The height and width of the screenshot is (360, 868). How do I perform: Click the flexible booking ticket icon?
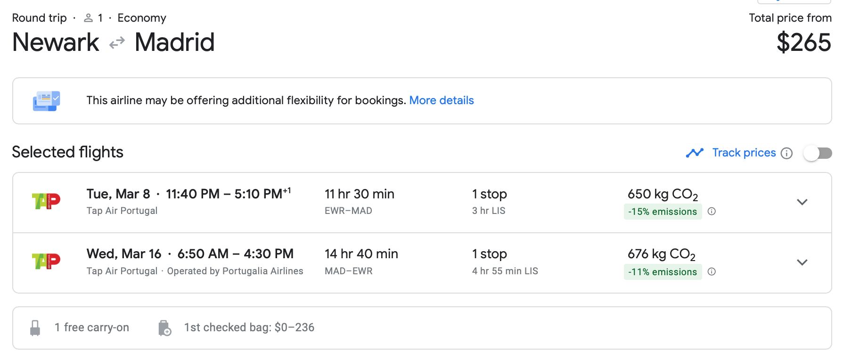(46, 101)
